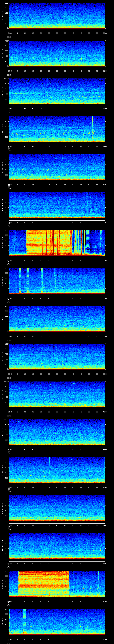Select the "13:45:00" start time label
Screen dimensions: 114x644
point(9,639)
